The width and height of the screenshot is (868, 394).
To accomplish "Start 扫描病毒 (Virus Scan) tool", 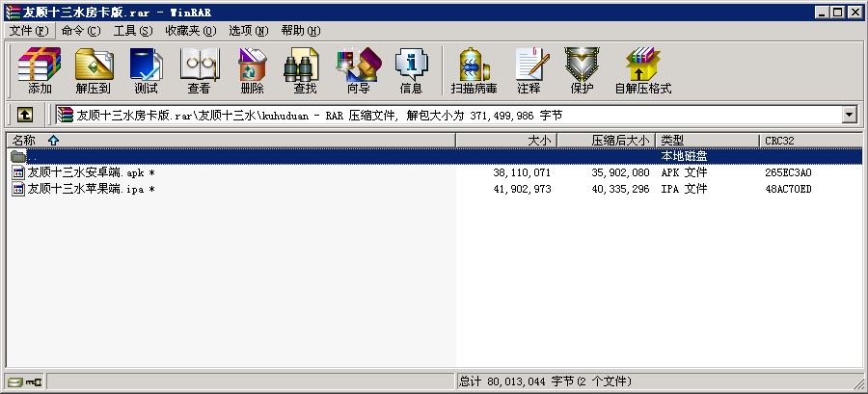I will pyautogui.click(x=474, y=71).
